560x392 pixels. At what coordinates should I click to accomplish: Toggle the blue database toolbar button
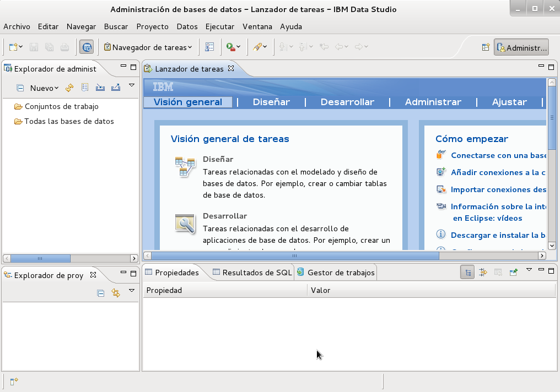click(87, 47)
